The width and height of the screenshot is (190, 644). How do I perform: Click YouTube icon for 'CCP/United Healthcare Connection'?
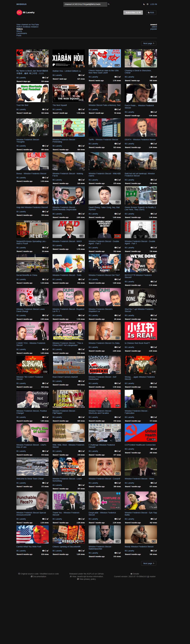[152, 449]
